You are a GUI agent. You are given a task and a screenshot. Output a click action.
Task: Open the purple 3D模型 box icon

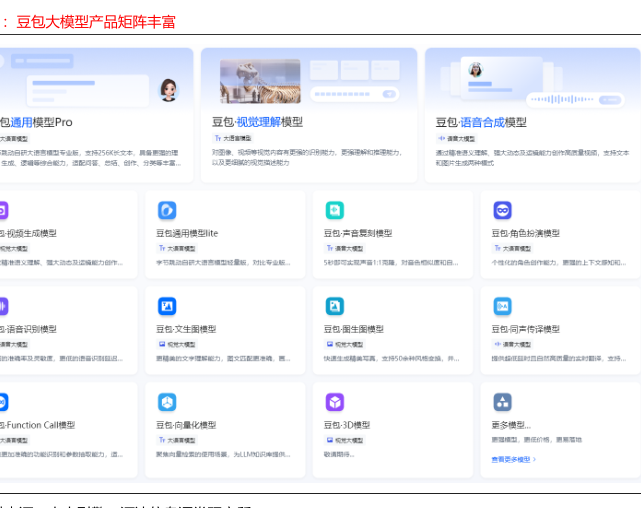tap(334, 402)
